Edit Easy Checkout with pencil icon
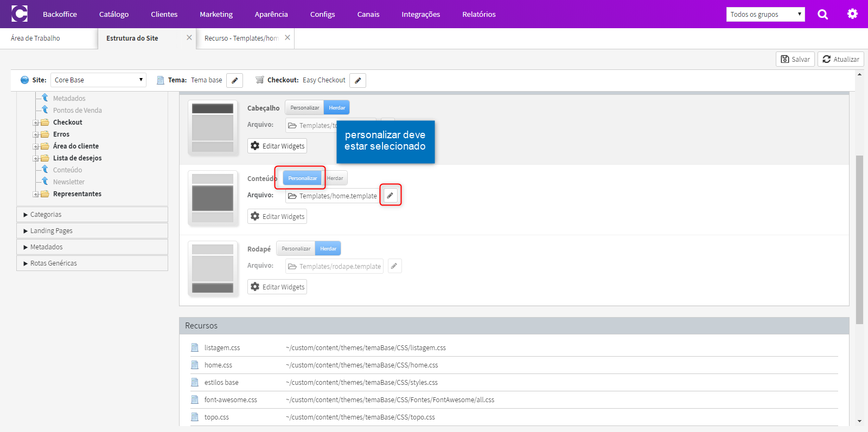 [x=358, y=80]
